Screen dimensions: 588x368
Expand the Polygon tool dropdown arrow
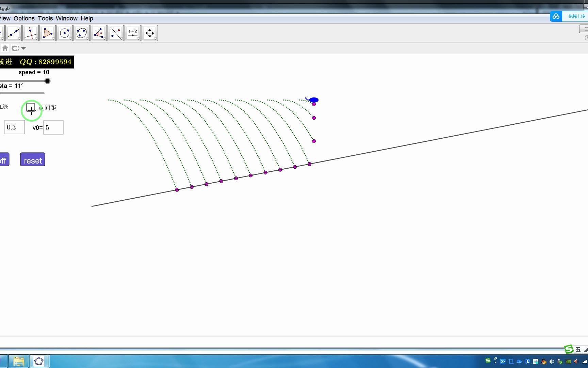53,39
